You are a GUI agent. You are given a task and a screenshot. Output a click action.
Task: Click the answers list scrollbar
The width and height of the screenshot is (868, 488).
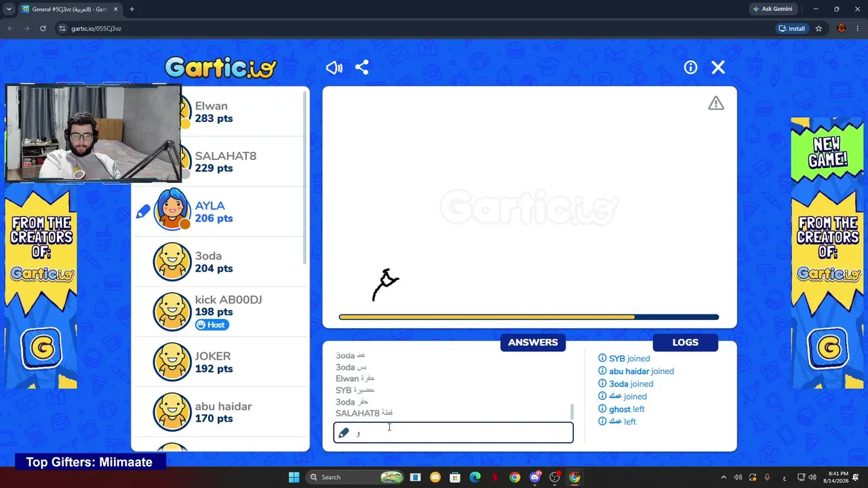click(x=572, y=411)
